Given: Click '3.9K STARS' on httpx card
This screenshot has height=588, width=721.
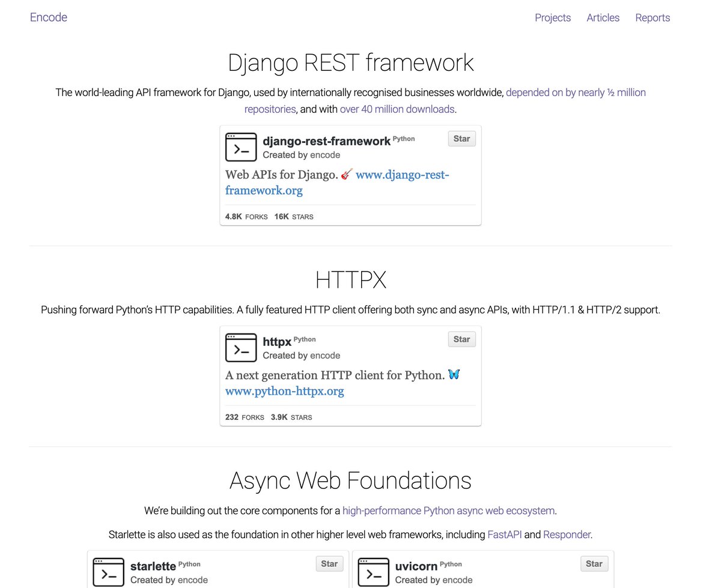Looking at the screenshot, I should click(291, 417).
